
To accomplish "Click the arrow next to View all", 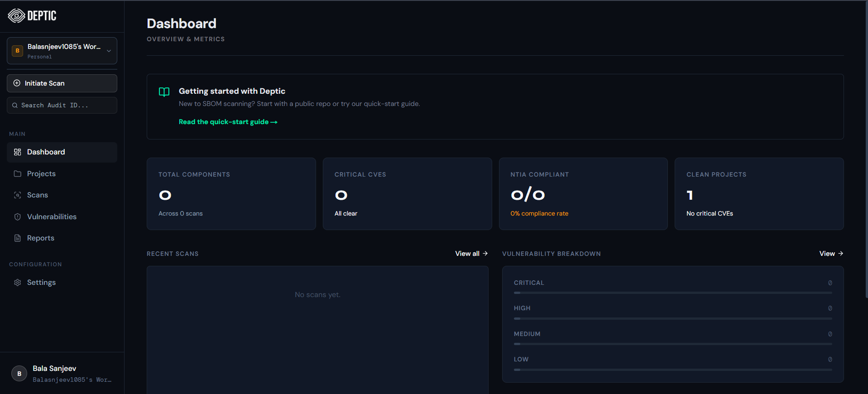I will click(x=485, y=254).
